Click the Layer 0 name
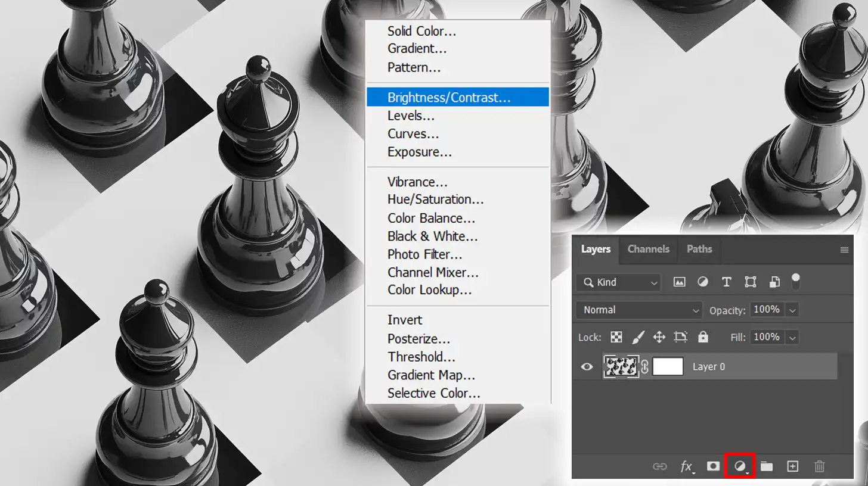The width and height of the screenshot is (868, 486). tap(709, 367)
